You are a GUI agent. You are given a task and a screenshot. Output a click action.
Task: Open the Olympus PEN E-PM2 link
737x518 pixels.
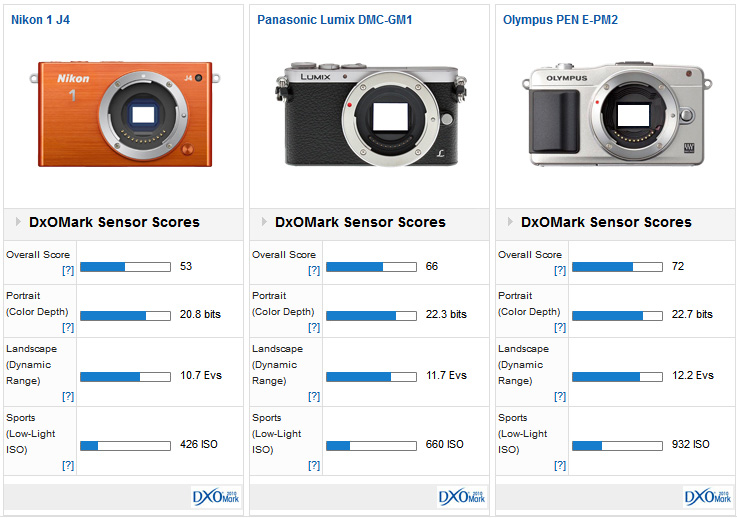560,20
